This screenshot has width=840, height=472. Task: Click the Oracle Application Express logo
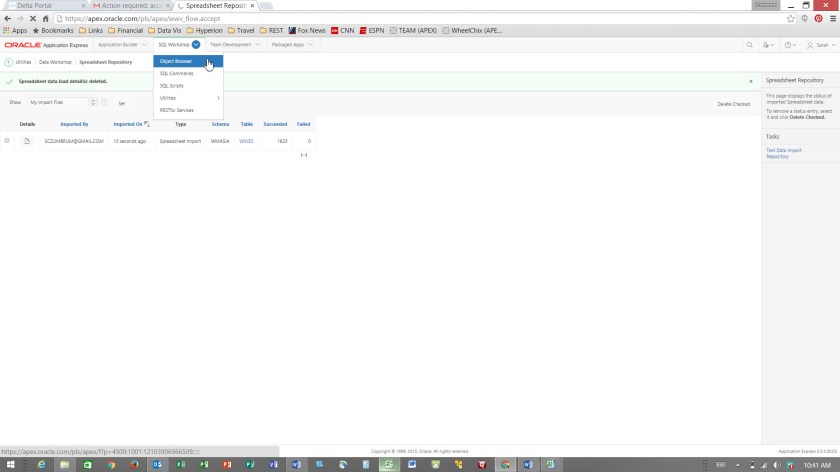pos(46,45)
